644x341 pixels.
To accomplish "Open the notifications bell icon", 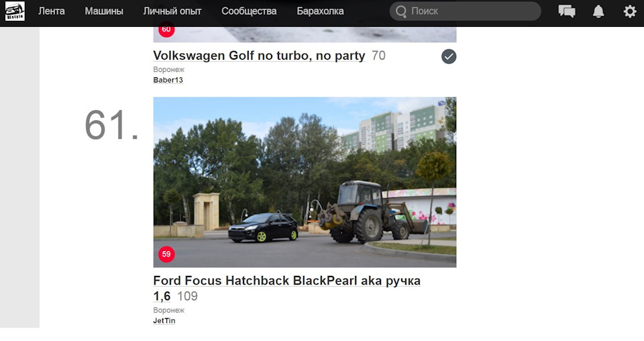I will tap(598, 11).
